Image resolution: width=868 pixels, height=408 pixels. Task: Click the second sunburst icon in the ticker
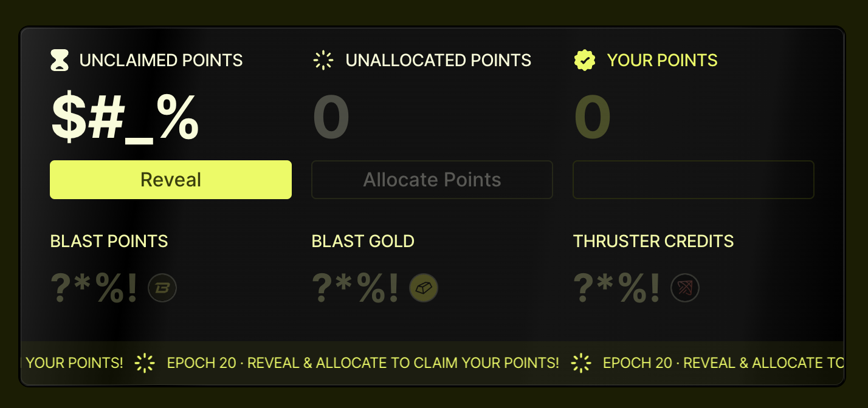581,363
